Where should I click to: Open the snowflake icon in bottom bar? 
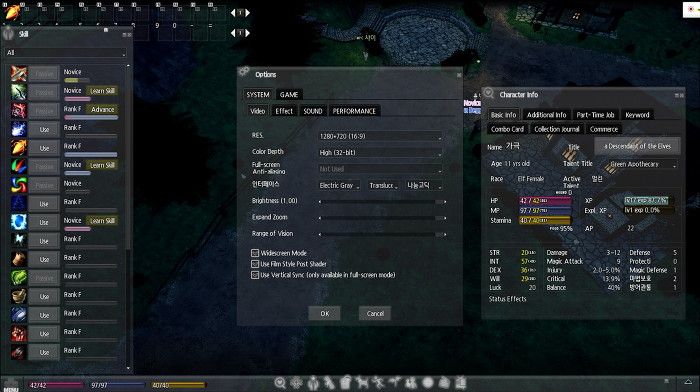pos(297,383)
